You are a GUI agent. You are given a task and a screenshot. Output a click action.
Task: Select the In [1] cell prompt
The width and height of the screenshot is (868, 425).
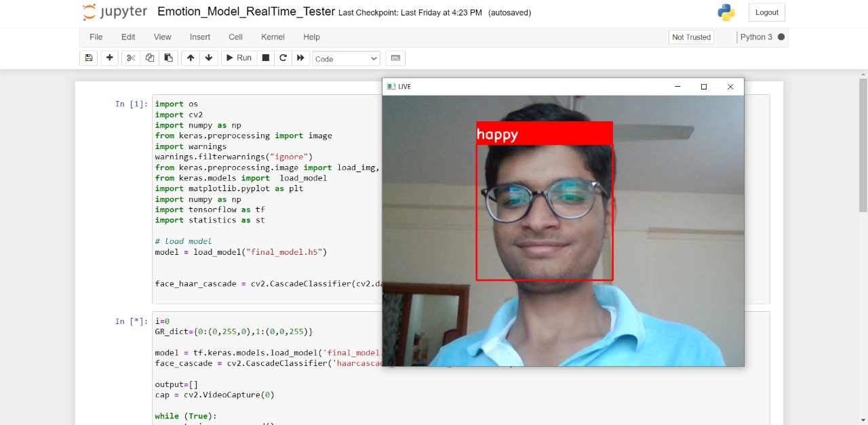click(131, 104)
